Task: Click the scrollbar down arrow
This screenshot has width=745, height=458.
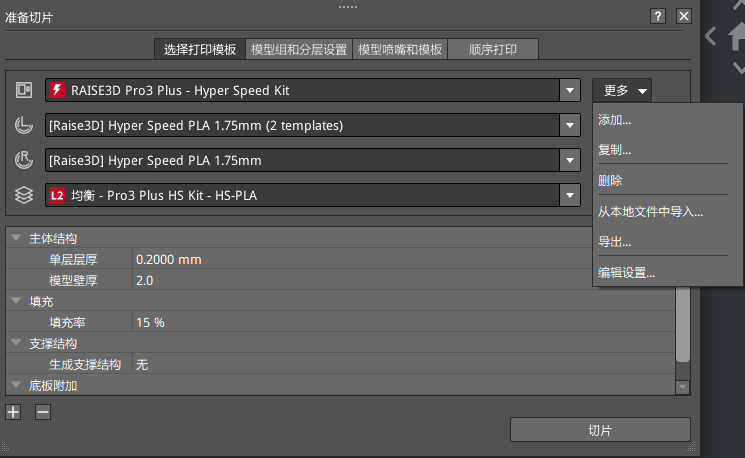Action: (x=683, y=387)
